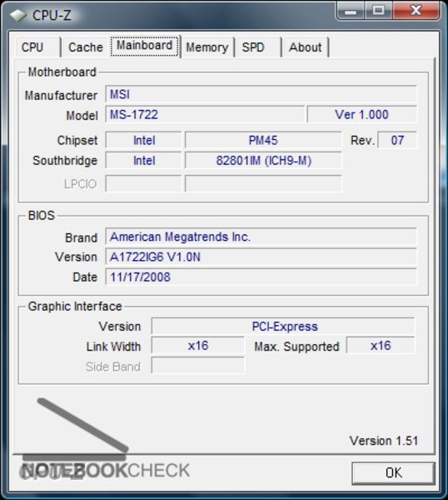
Task: Close the CPU-Z window
Action: pos(416,11)
